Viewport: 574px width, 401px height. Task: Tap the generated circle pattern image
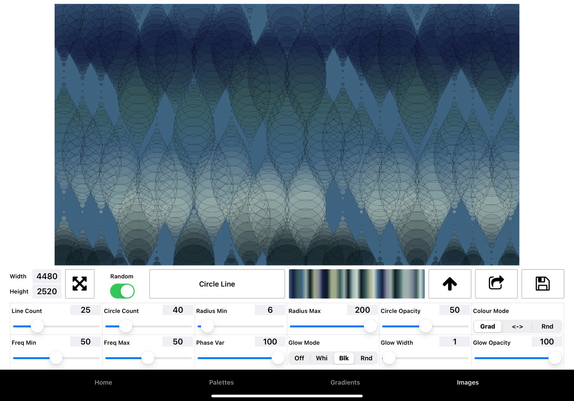(x=287, y=134)
